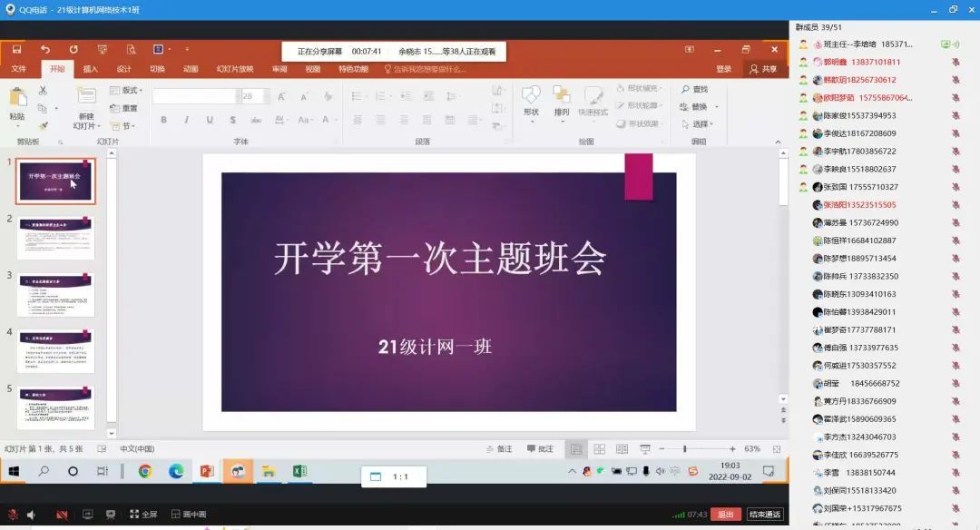Click the Save icon in PowerPoint quick access toolbar
Image resolution: width=980 pixels, height=530 pixels.
(x=17, y=49)
